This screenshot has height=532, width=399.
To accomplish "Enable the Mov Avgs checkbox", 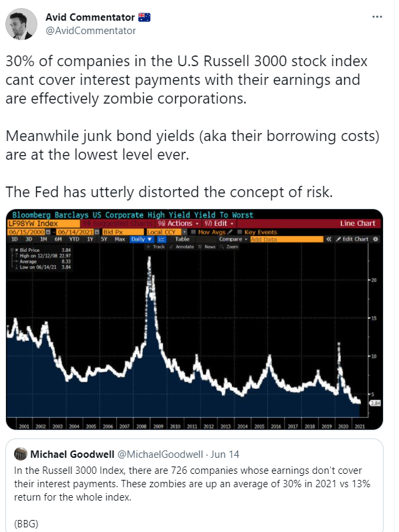I will point(193,232).
